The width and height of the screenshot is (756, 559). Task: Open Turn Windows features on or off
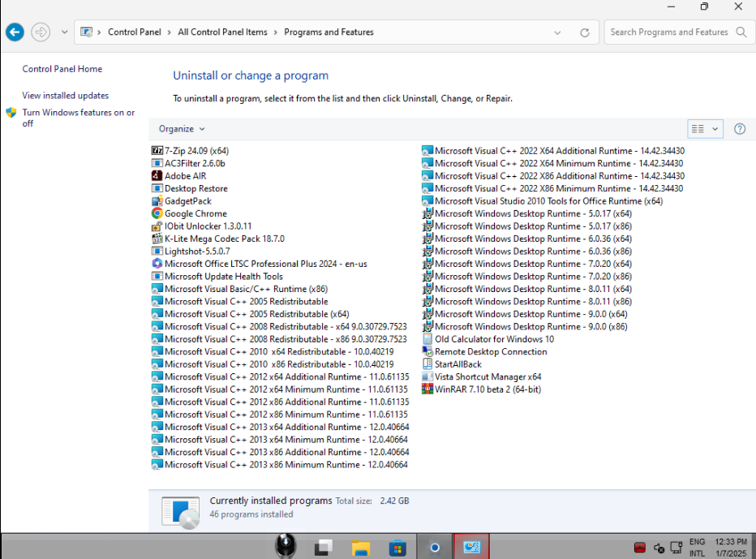(x=78, y=118)
